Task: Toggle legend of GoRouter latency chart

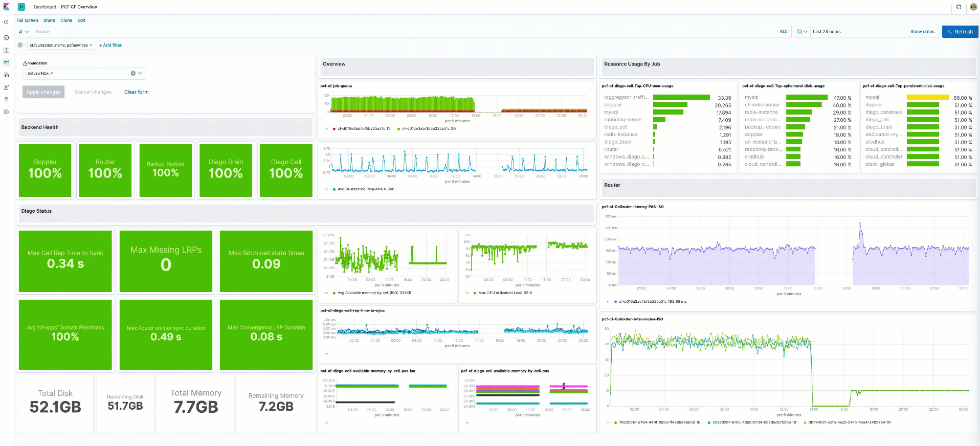Action: (608, 302)
